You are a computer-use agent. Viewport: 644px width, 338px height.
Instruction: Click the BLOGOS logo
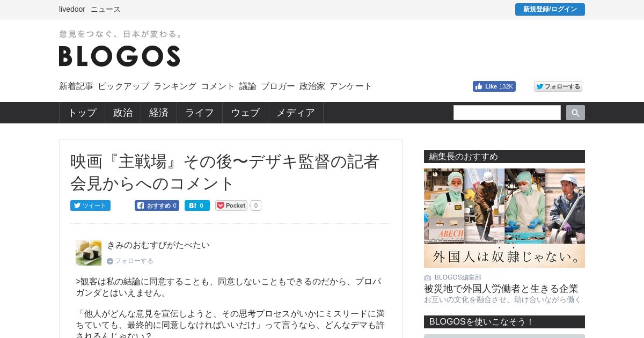119,56
